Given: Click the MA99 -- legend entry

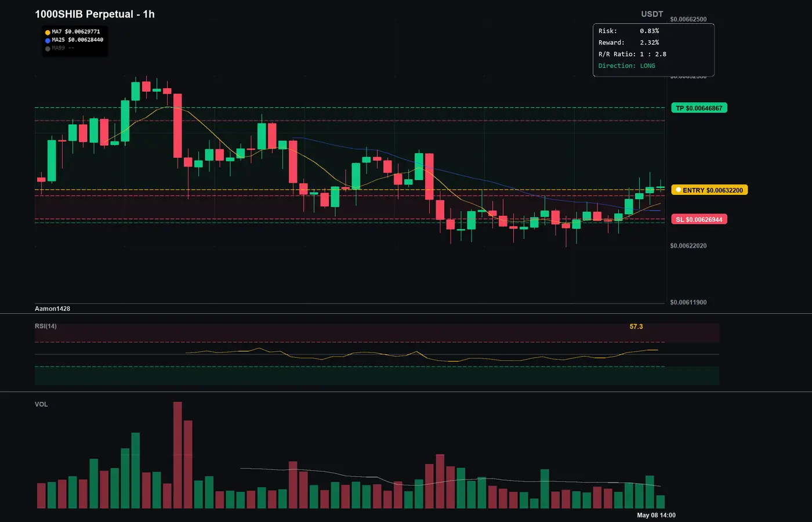Looking at the screenshot, I should [63, 48].
